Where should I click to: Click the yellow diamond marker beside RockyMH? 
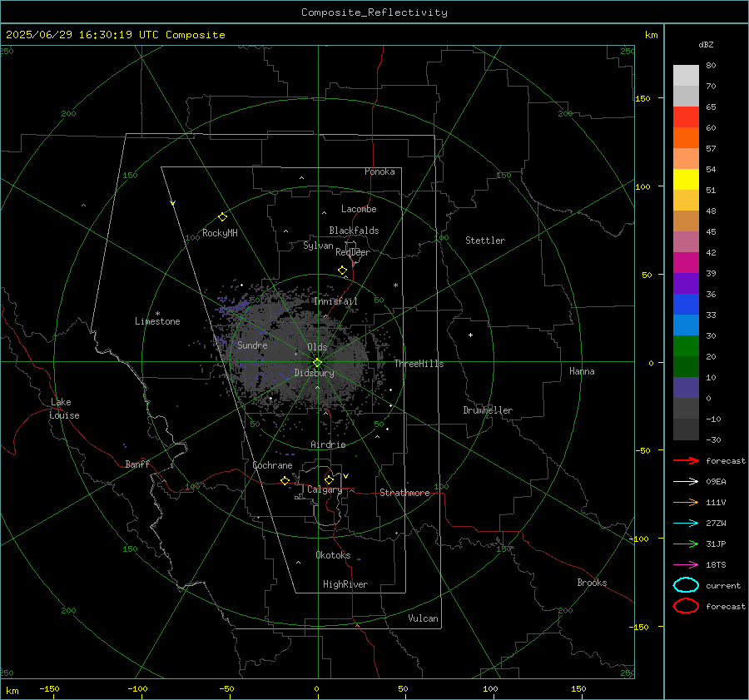[x=222, y=217]
